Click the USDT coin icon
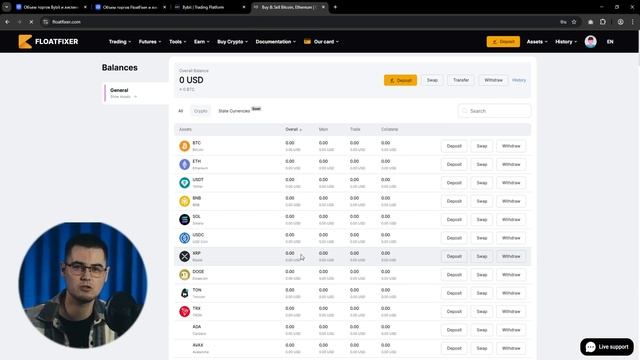 coord(184,182)
